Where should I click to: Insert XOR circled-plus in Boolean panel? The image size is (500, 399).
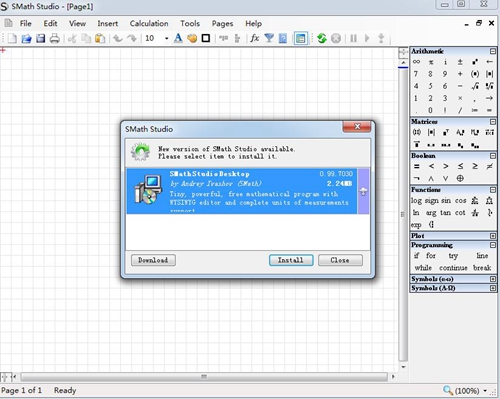point(460,179)
